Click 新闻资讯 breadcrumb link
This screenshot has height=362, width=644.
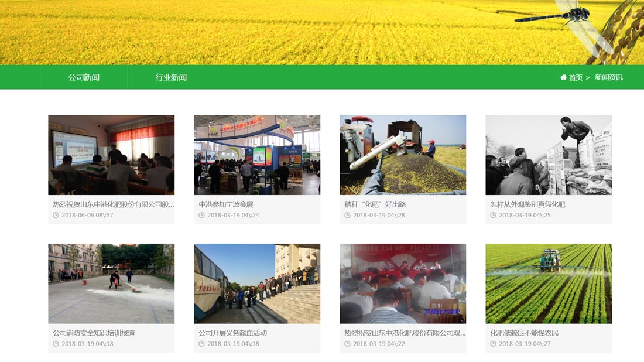pos(609,77)
